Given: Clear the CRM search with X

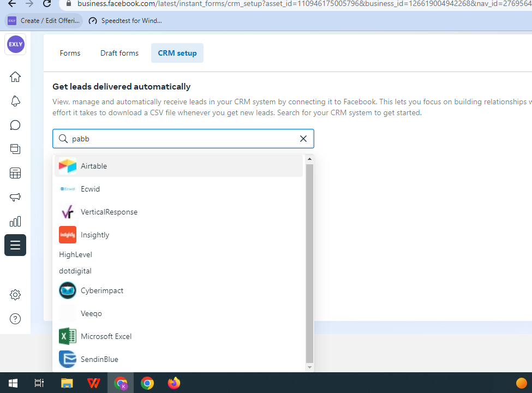Looking at the screenshot, I should click(x=303, y=139).
